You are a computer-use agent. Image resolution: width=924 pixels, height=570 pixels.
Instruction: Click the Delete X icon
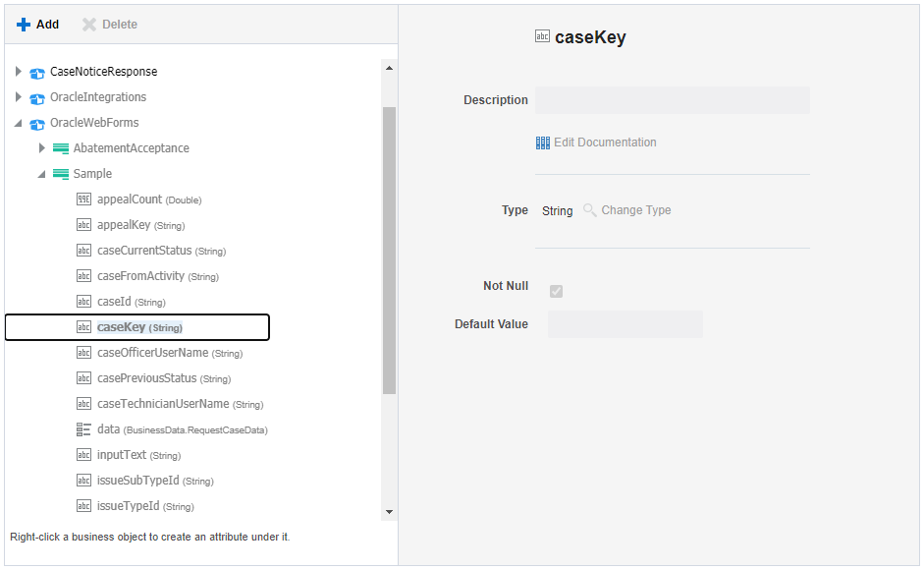pyautogui.click(x=89, y=25)
